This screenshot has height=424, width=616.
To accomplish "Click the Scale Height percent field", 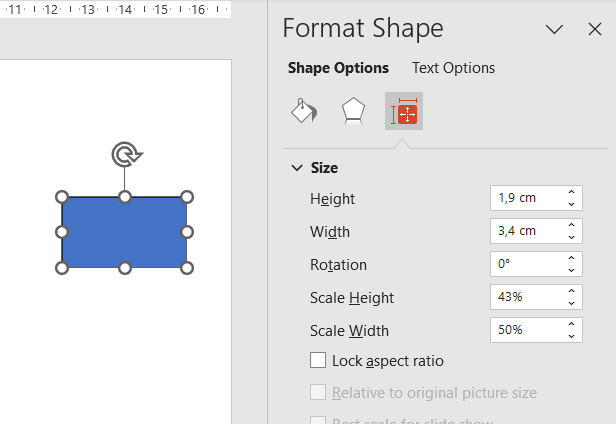I will pos(525,297).
